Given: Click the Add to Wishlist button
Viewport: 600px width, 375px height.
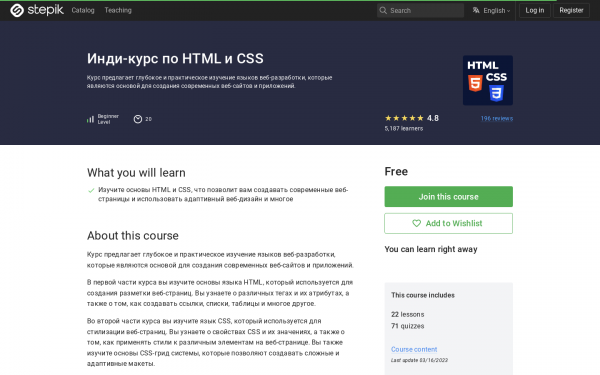Looking at the screenshot, I should click(x=448, y=223).
